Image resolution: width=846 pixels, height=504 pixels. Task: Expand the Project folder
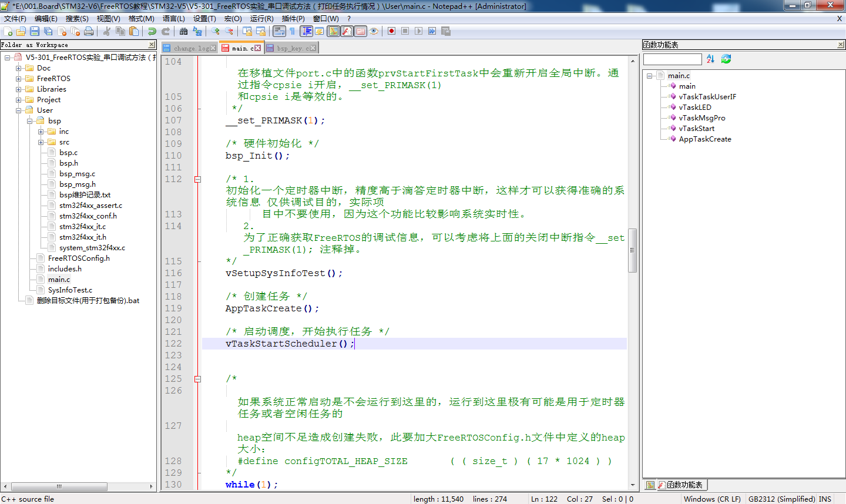click(19, 100)
